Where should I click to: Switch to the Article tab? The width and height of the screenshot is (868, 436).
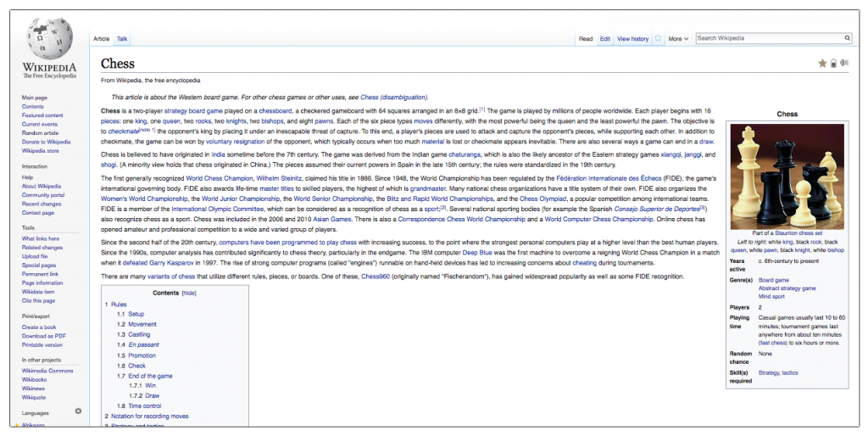coord(102,39)
